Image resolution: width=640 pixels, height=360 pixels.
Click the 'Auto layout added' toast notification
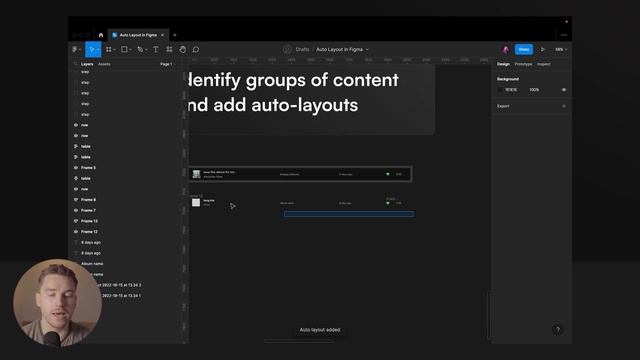[320, 330]
